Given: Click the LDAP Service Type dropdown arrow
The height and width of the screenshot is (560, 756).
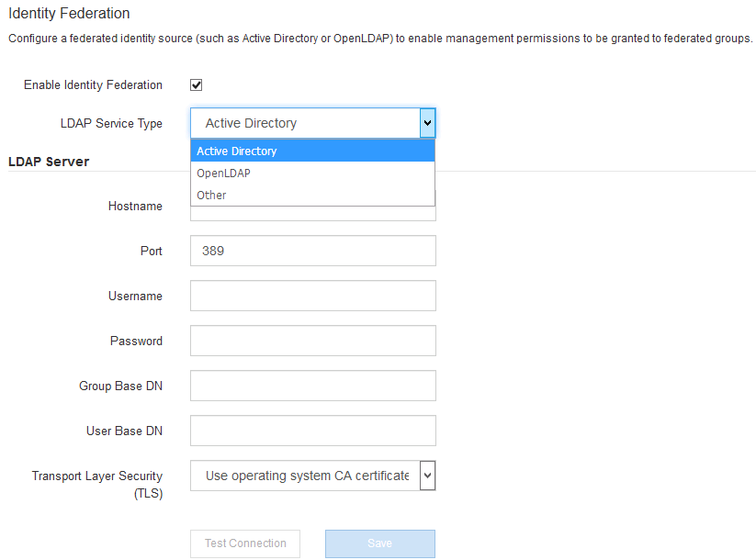Looking at the screenshot, I should pos(427,123).
